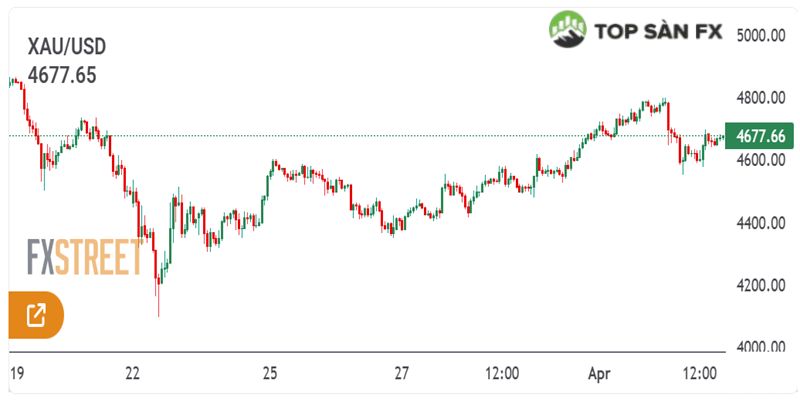Click the 12:00 time label before Apr
This screenshot has width=800, height=400.
[500, 373]
